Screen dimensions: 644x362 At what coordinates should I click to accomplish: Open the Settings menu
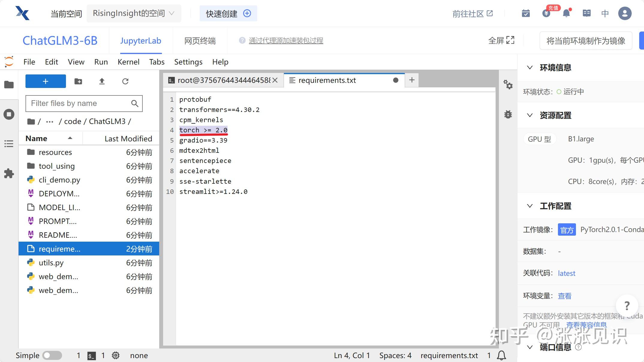(188, 62)
